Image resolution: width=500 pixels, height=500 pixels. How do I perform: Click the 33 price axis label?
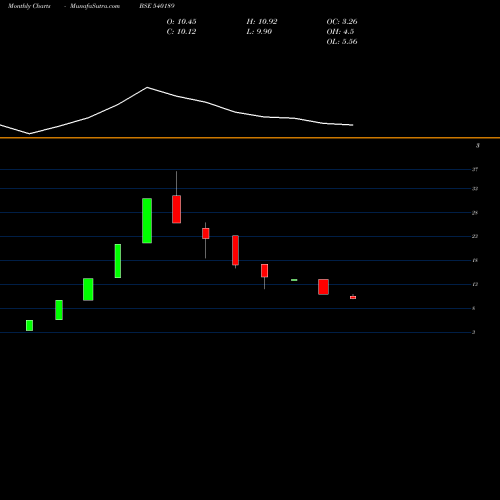[x=475, y=189]
